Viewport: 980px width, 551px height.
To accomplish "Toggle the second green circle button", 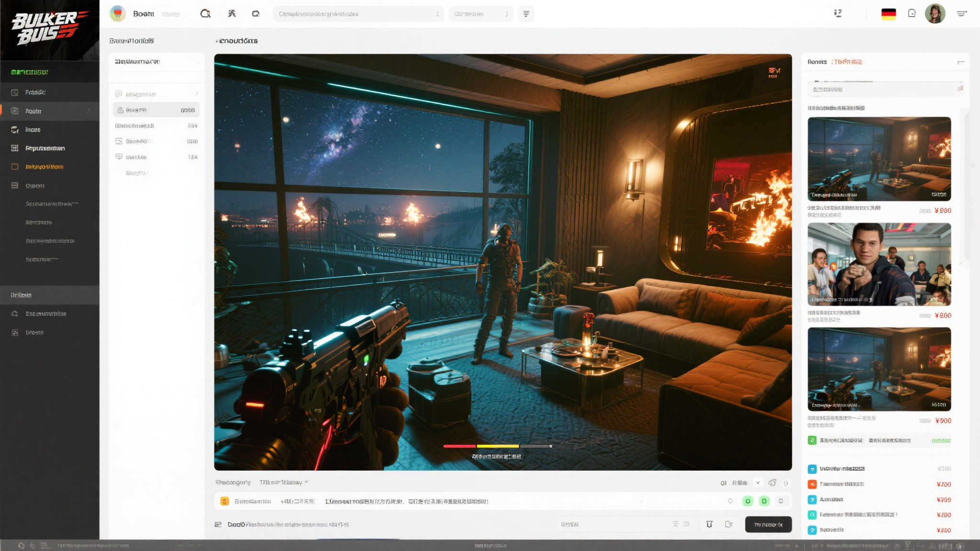I will point(764,501).
